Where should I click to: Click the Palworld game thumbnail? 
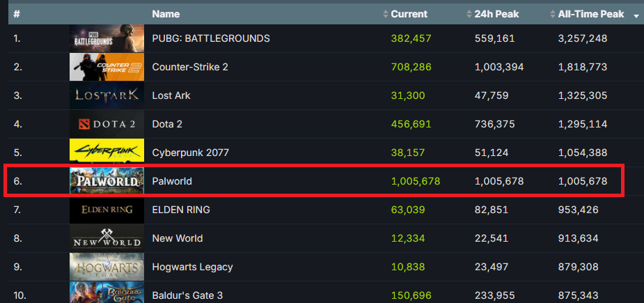pos(107,181)
